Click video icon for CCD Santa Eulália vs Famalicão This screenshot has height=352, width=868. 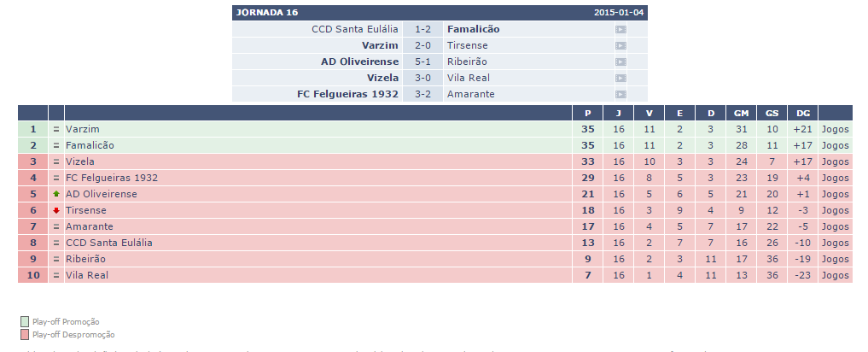click(x=620, y=29)
